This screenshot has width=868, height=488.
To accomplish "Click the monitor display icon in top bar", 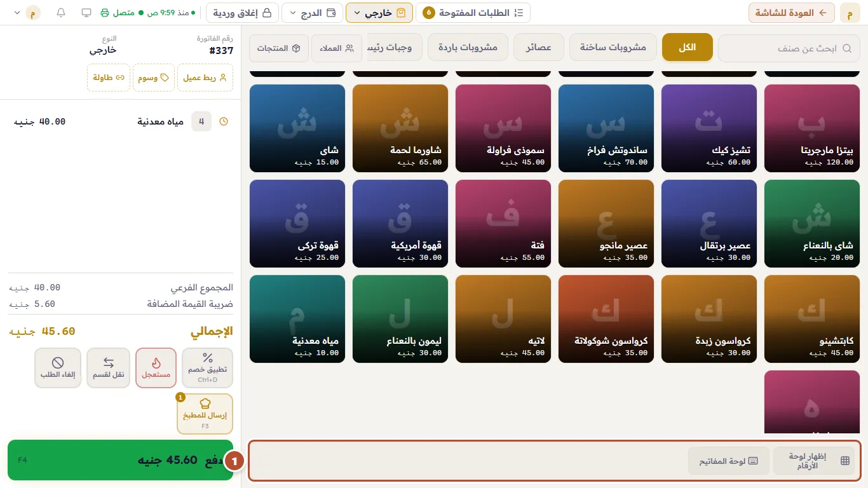I will tap(87, 13).
